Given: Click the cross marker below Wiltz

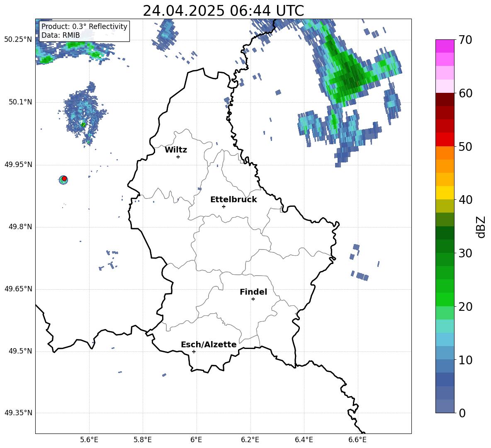Looking at the screenshot, I should coord(178,157).
